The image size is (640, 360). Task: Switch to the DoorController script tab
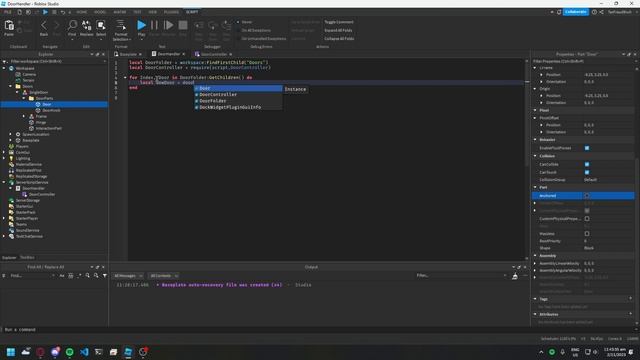click(214, 54)
